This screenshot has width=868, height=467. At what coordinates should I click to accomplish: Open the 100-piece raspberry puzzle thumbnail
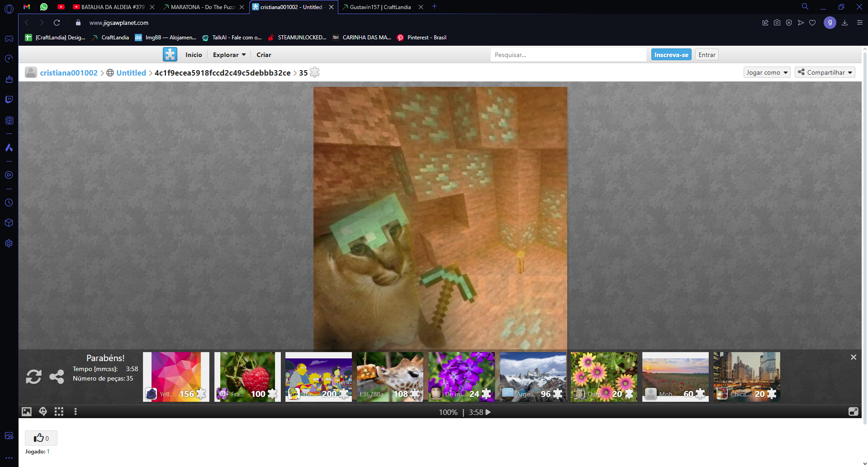pos(247,376)
